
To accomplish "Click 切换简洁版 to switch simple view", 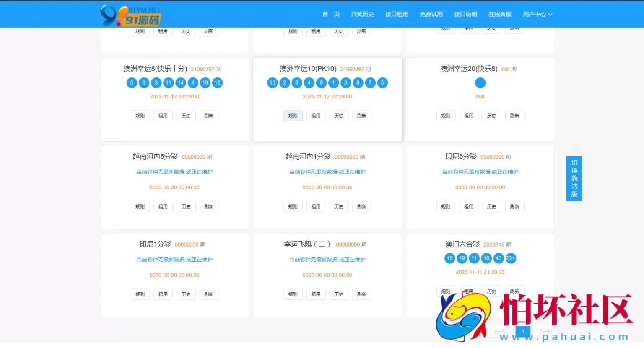I will tap(574, 178).
